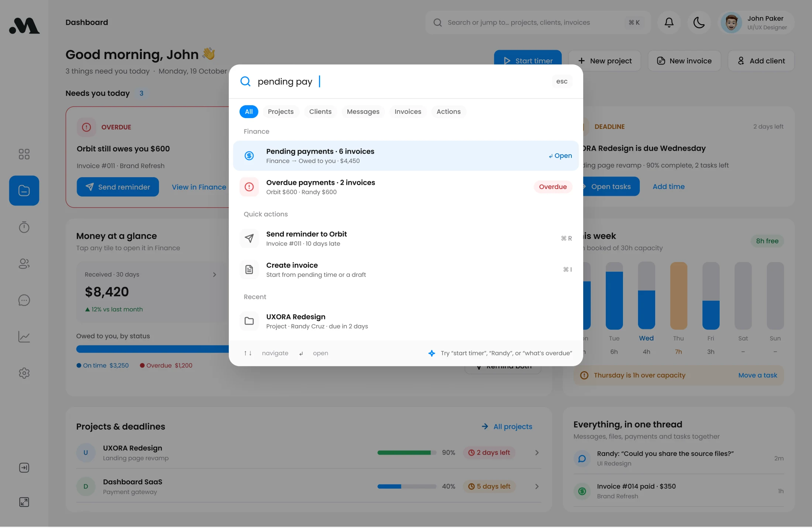This screenshot has height=528, width=812.
Task: Click the Wed hours bar in week chart
Action: (x=646, y=296)
